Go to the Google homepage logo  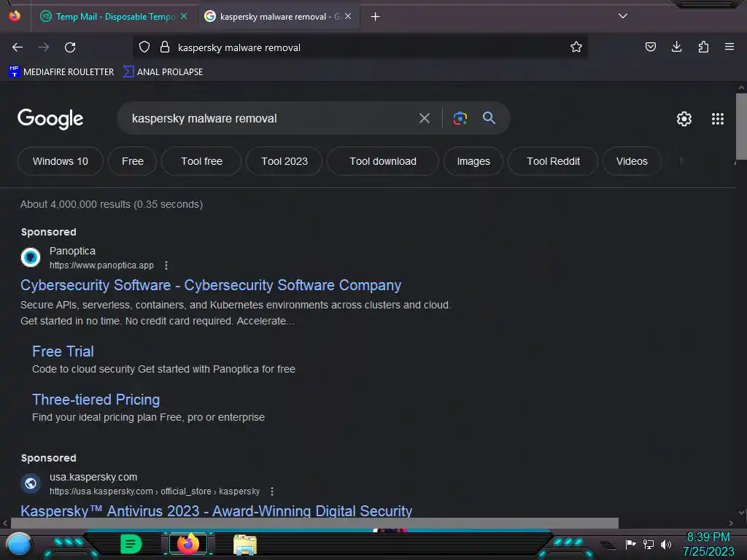(50, 119)
